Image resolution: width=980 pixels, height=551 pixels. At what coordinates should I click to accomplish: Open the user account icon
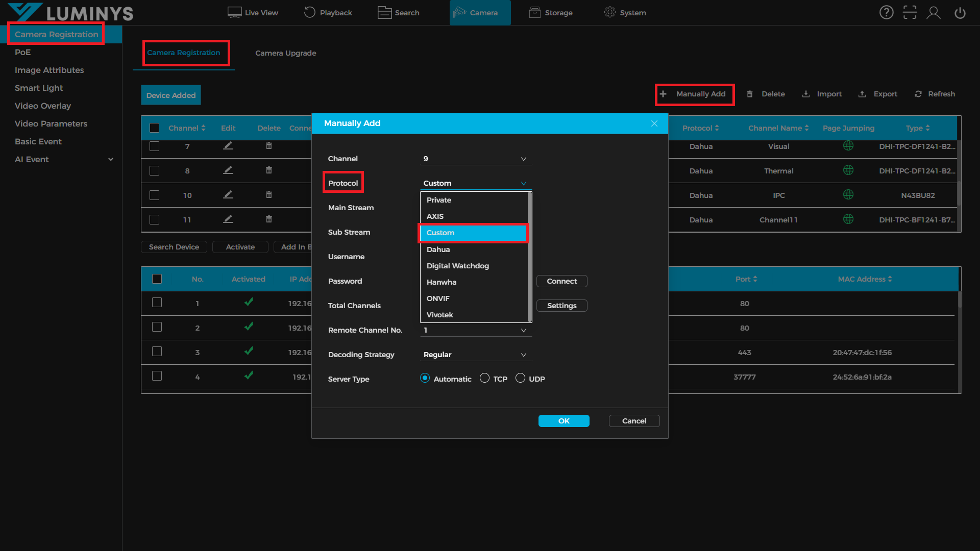(934, 13)
